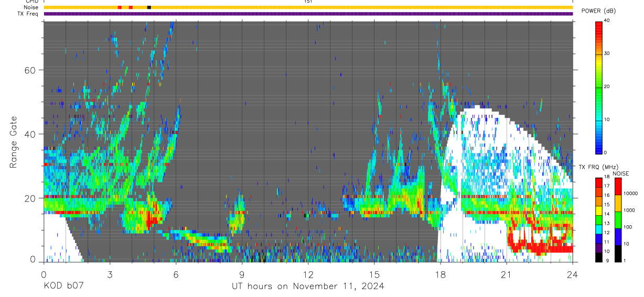Click the '3' hour tick label
The image size is (644, 297).
point(110,274)
